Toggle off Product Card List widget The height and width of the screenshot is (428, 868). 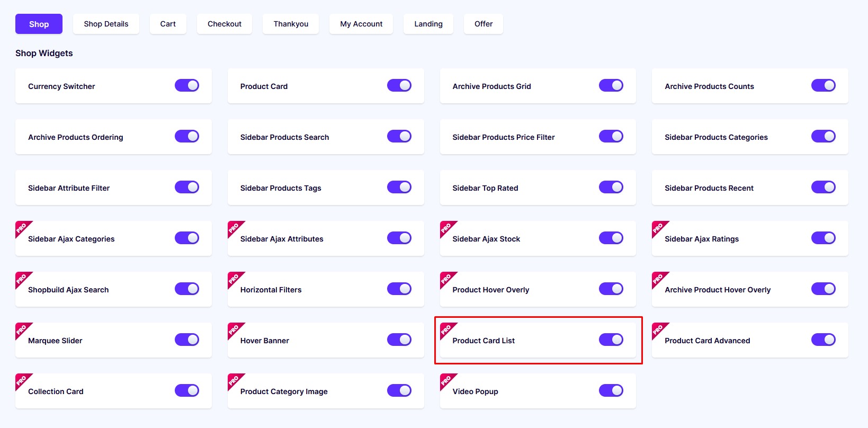[x=611, y=340]
